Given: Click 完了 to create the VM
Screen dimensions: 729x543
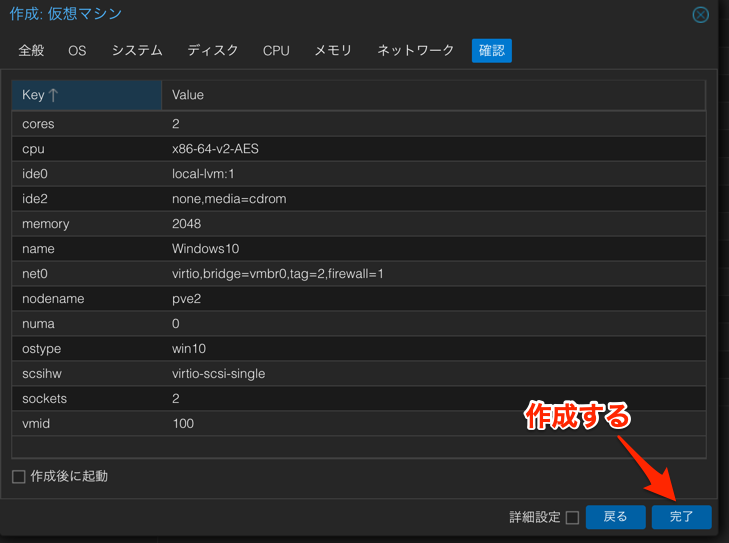Looking at the screenshot, I should tap(681, 517).
